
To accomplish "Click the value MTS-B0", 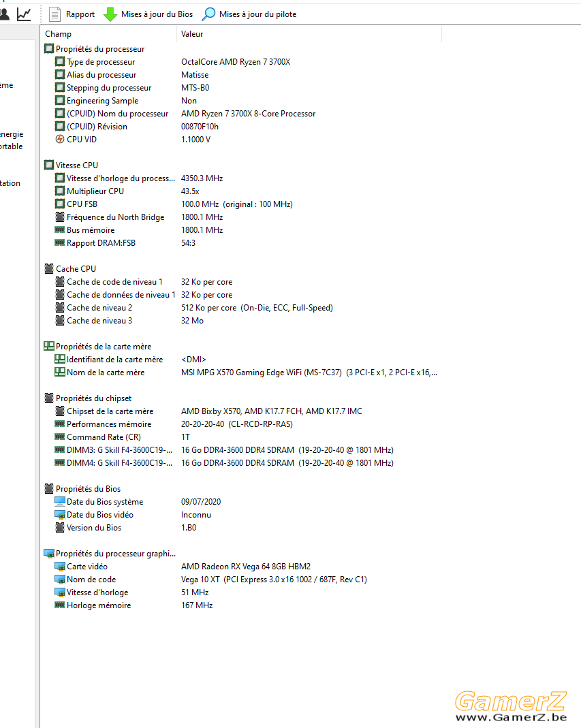I will tap(195, 88).
